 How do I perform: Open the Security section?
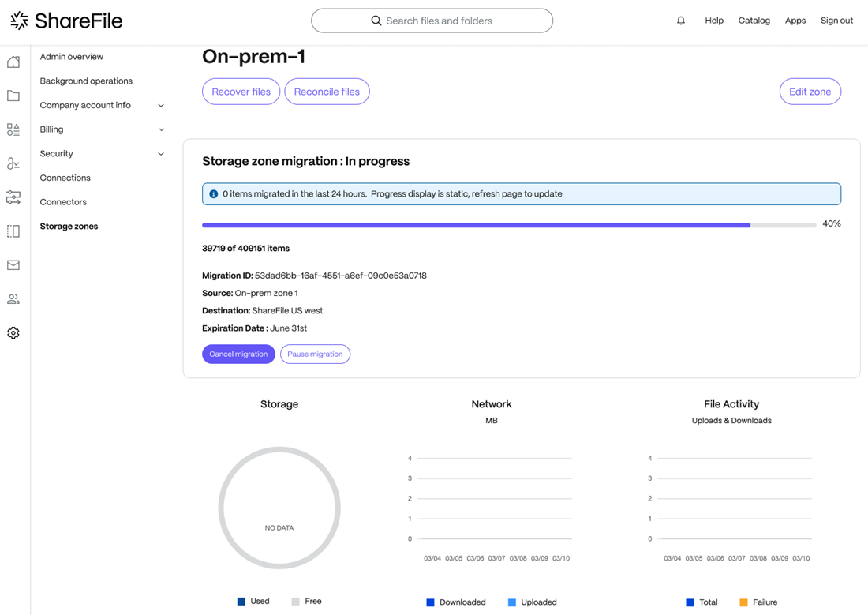[x=57, y=153]
